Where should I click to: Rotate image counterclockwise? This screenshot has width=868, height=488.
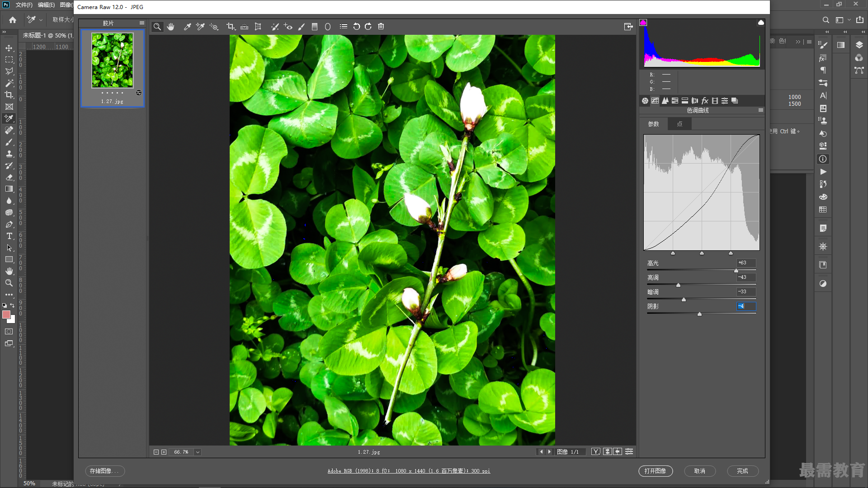click(x=357, y=27)
